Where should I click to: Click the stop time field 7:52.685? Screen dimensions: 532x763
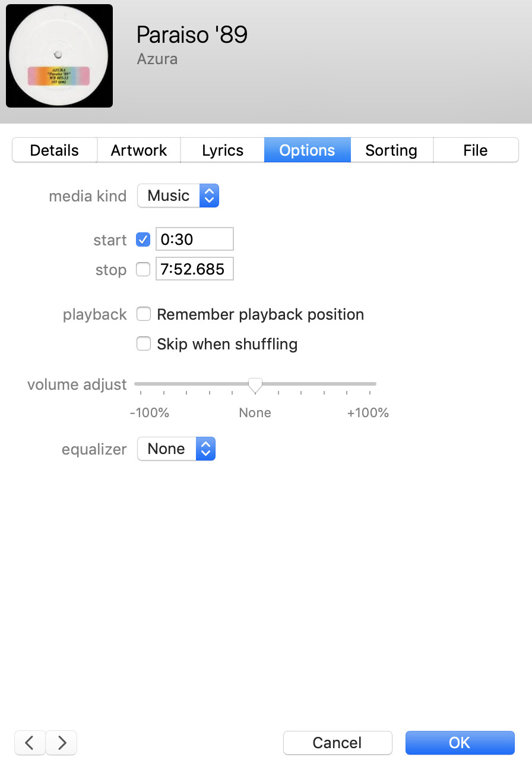point(195,269)
